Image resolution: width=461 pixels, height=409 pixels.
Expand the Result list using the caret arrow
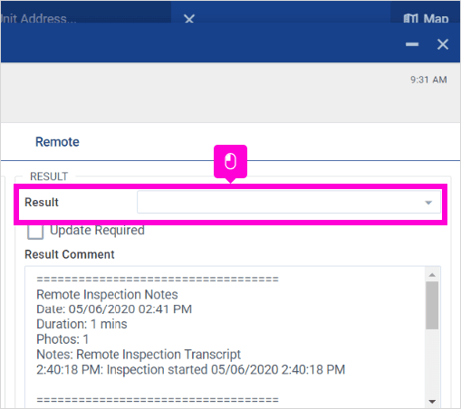(428, 203)
